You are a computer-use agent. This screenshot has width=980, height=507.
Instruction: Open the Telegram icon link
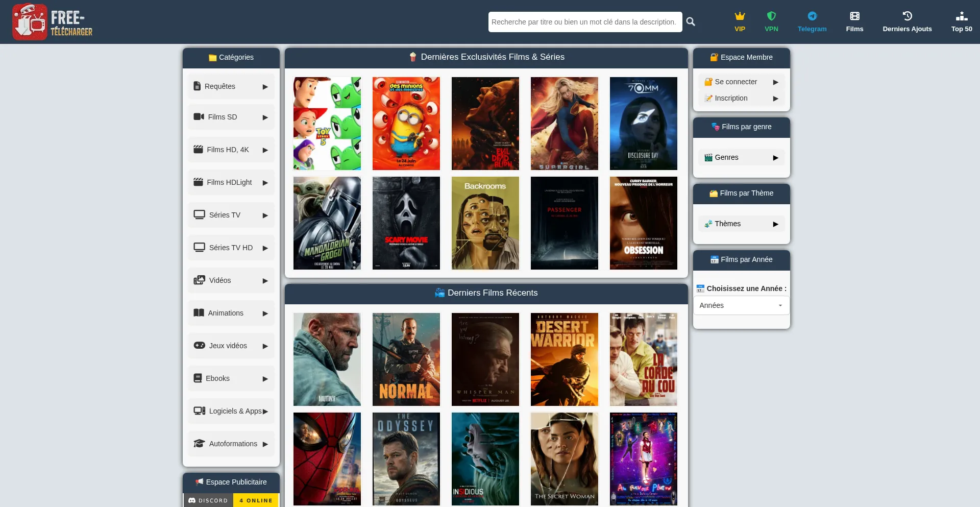pyautogui.click(x=812, y=16)
